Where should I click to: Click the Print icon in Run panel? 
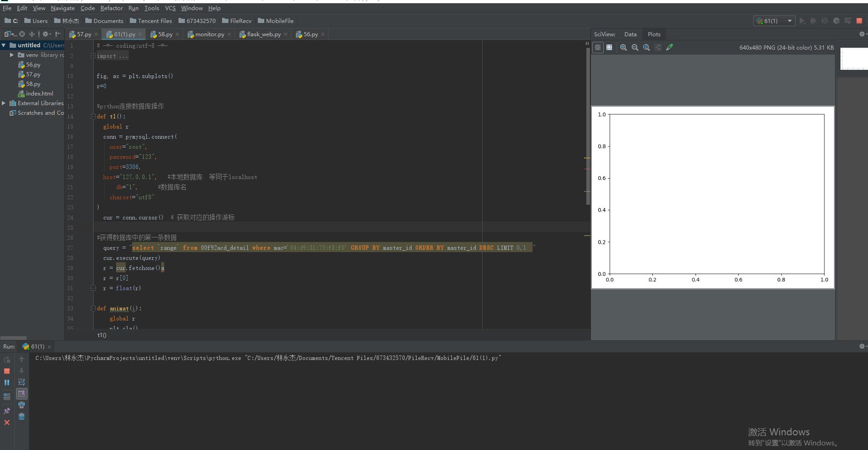click(x=22, y=405)
